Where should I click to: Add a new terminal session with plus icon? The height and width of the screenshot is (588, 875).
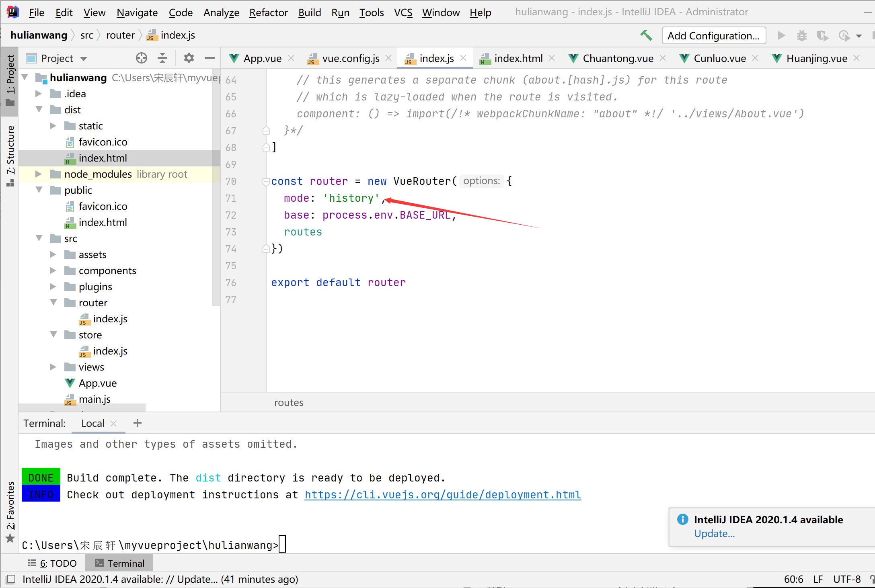click(138, 423)
